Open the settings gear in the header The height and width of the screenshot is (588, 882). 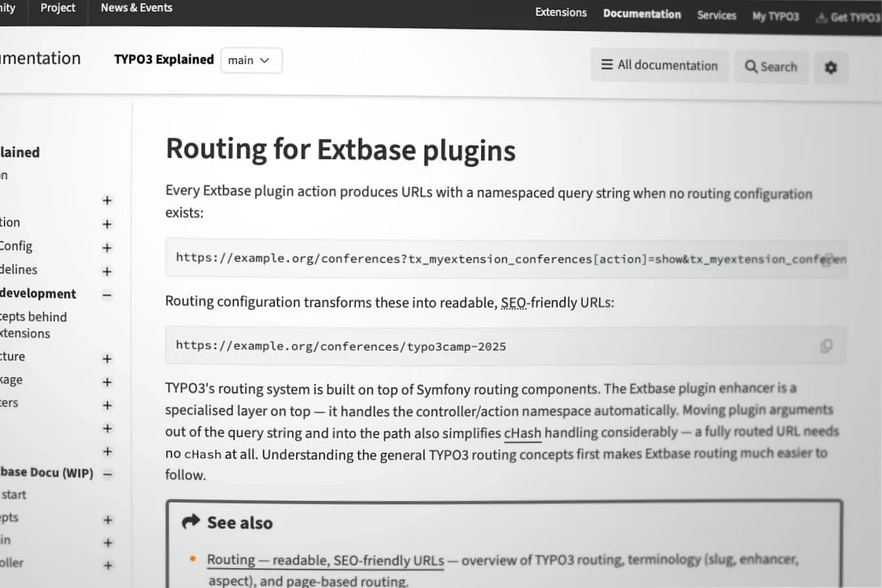tap(831, 67)
